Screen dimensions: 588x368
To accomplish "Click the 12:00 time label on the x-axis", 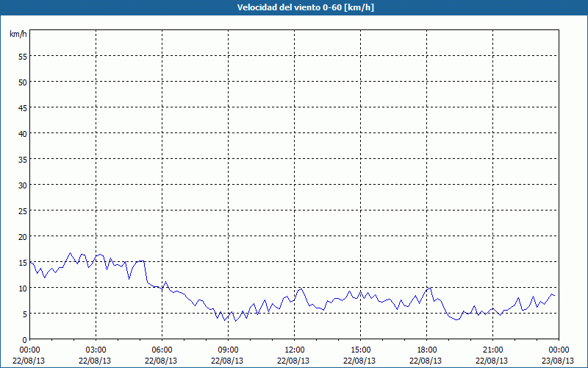I will (x=295, y=350).
